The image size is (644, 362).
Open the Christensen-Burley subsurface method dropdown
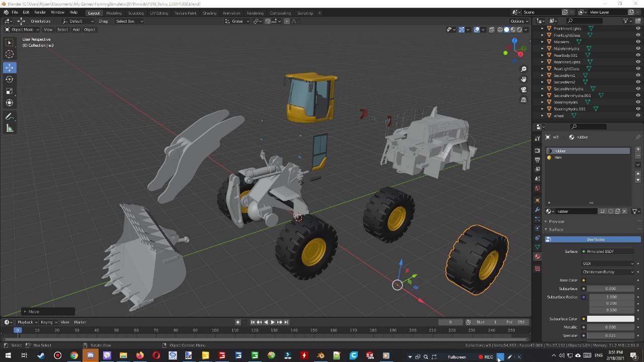pyautogui.click(x=608, y=272)
